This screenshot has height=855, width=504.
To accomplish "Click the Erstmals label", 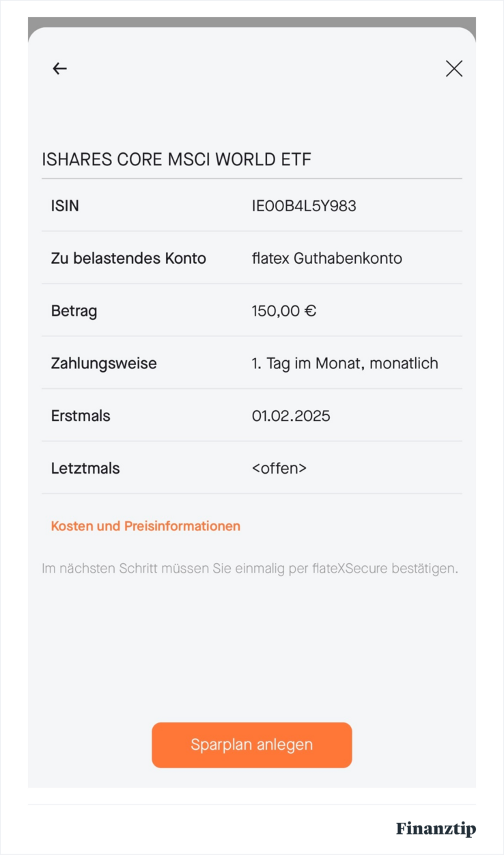I will 81,416.
